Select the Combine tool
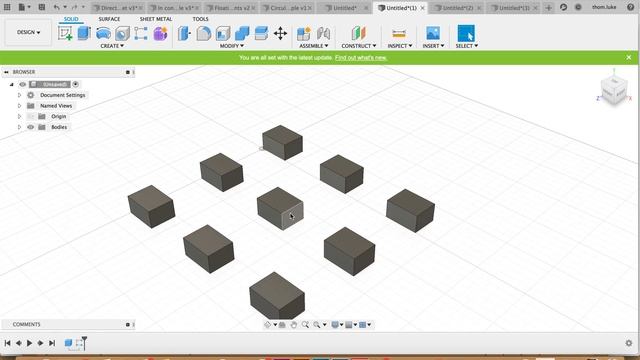640x360 pixels. pyautogui.click(x=242, y=33)
